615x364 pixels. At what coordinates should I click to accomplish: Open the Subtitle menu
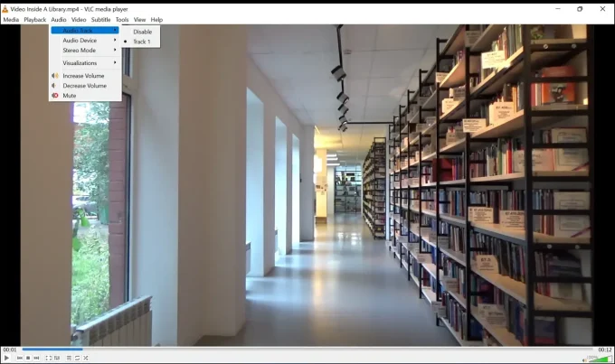point(100,19)
